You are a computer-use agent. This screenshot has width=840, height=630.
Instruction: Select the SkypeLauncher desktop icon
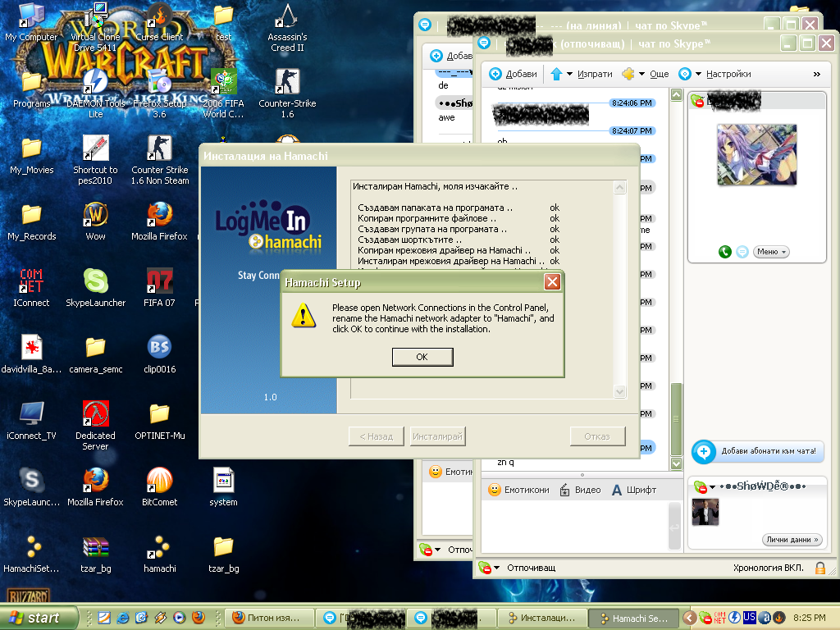[x=95, y=288]
